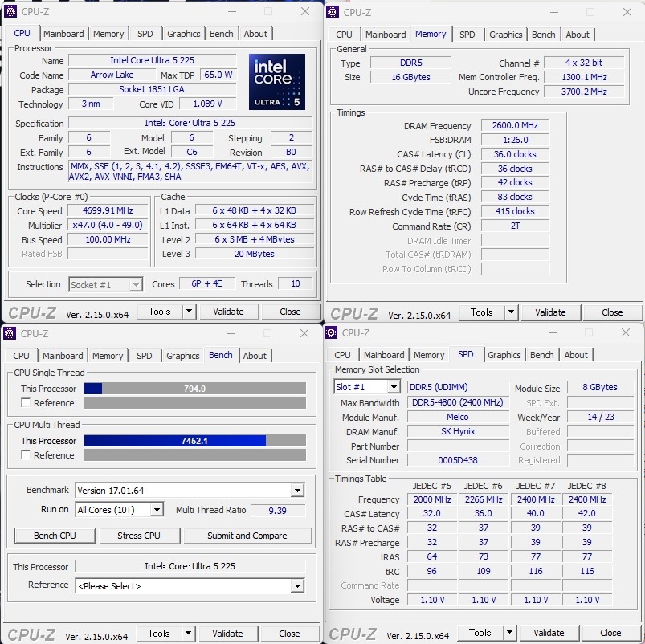This screenshot has height=644, width=645.
Task: Click the Level 3 cache value 20 MBytes
Action: pyautogui.click(x=254, y=254)
